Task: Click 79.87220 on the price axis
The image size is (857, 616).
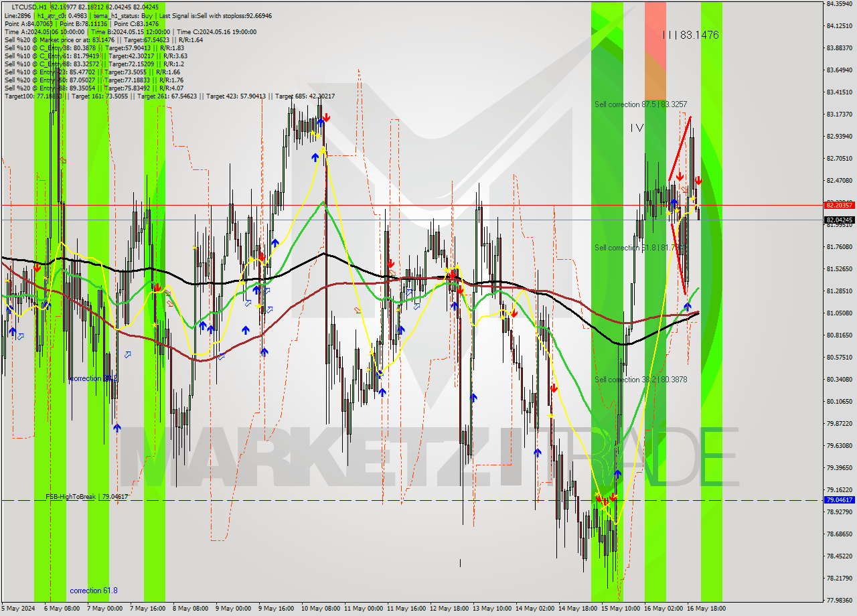Action: [x=840, y=424]
